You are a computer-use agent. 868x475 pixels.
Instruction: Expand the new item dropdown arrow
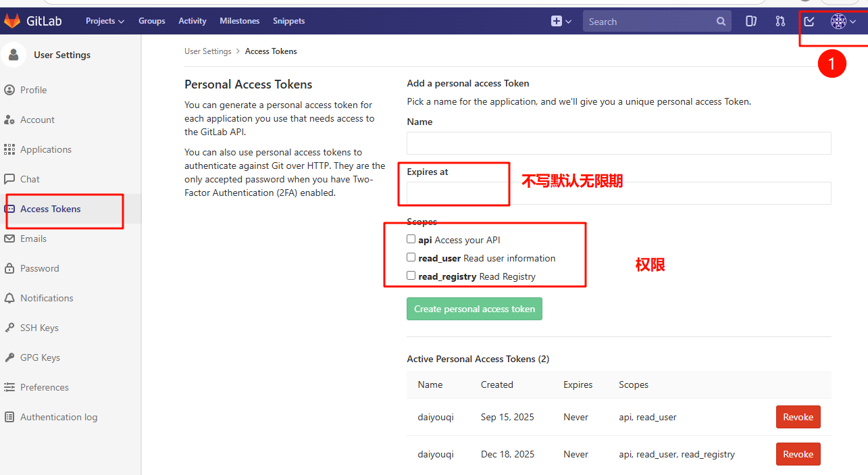click(568, 22)
